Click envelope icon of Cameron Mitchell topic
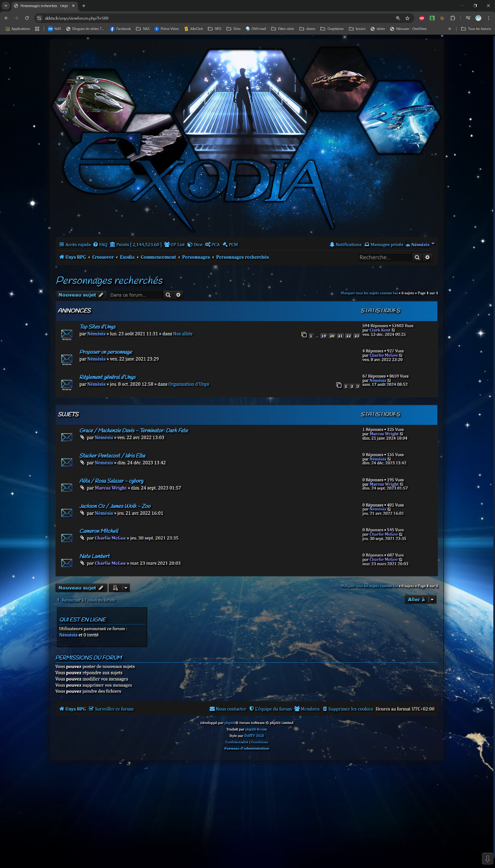This screenshot has width=495, height=868. [66, 538]
